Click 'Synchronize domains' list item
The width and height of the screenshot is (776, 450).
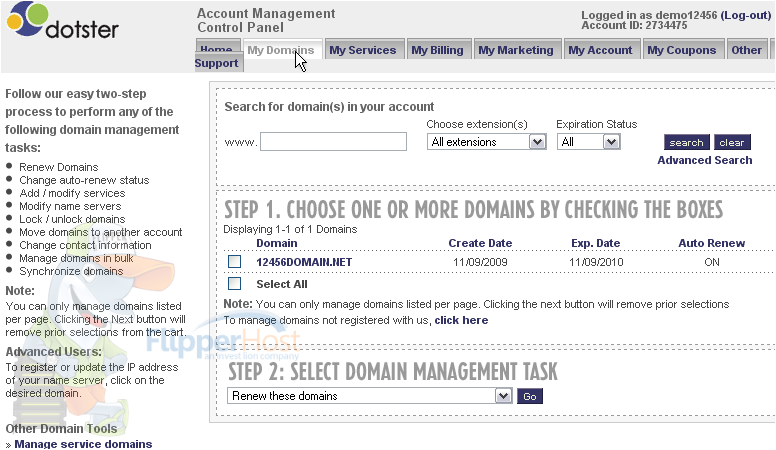(71, 271)
